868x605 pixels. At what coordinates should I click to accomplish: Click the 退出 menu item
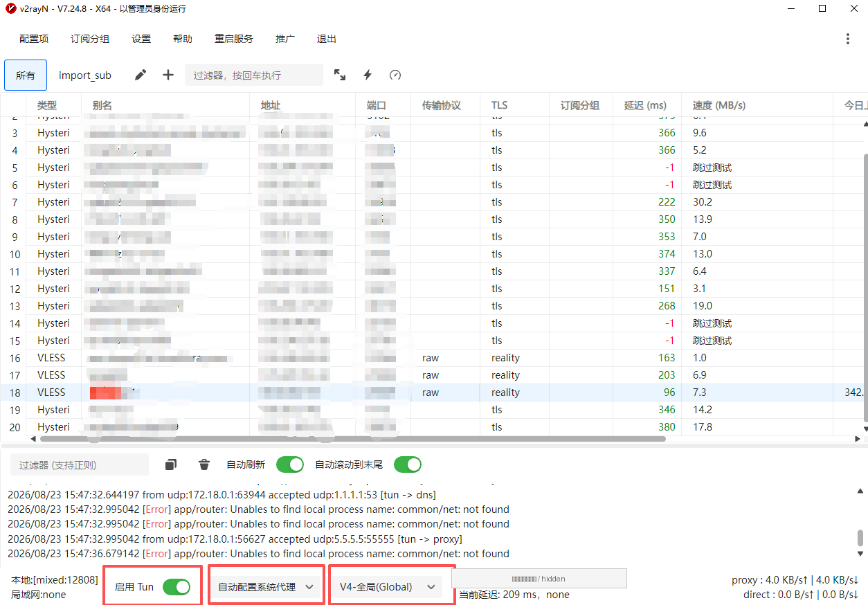click(x=327, y=39)
